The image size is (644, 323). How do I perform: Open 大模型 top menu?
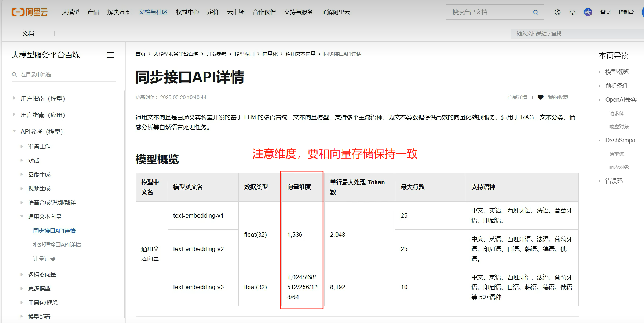click(x=70, y=12)
